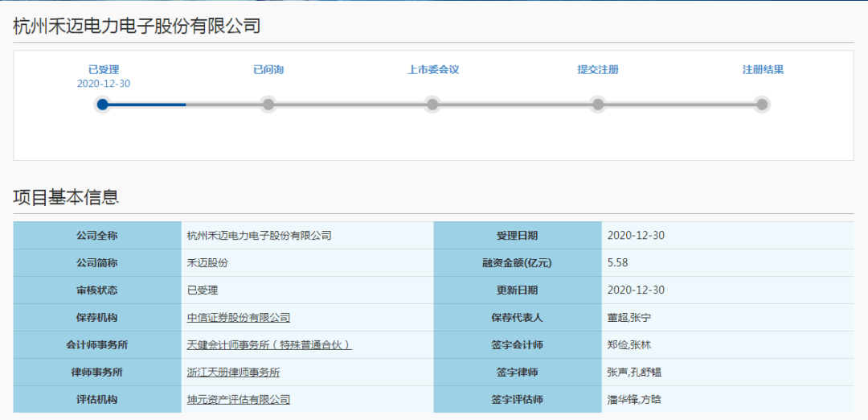The width and height of the screenshot is (868, 420).
Task: Click the 已受理 progress step dot
Action: point(102,104)
